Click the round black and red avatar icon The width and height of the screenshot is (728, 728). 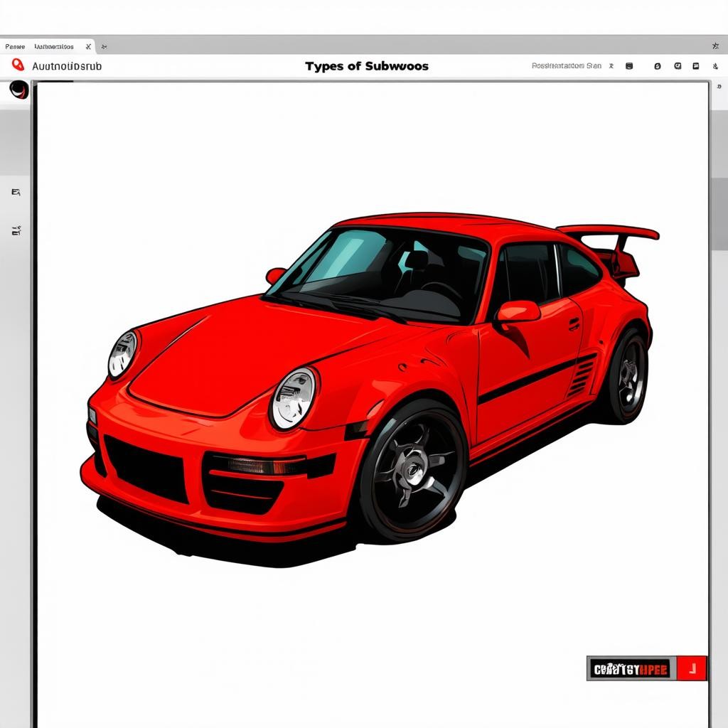click(19, 90)
